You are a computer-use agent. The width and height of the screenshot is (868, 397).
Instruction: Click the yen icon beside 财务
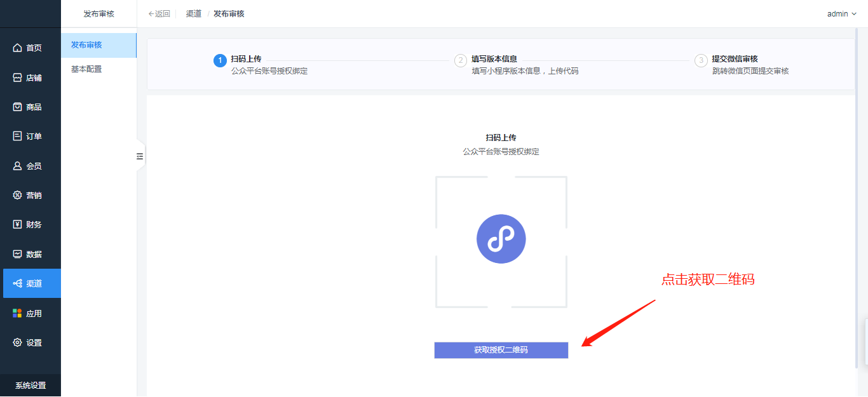click(x=18, y=224)
